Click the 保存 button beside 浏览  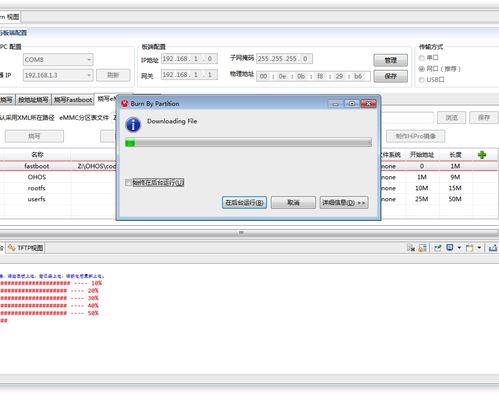click(x=484, y=117)
